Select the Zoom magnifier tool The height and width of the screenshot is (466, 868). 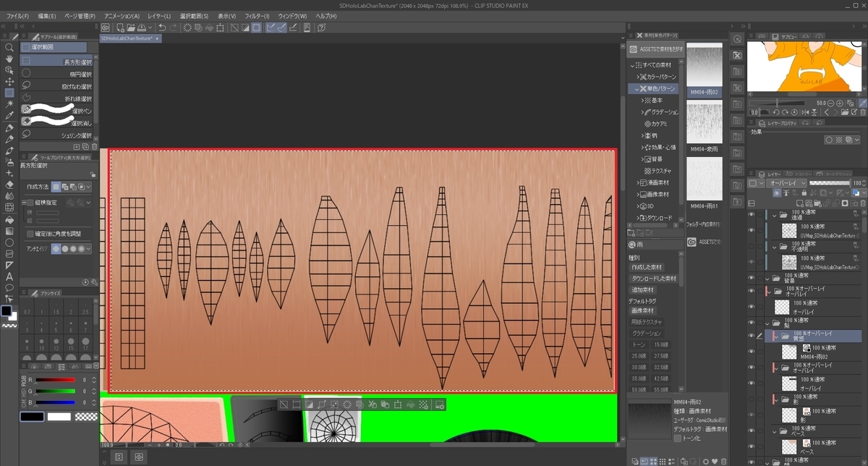click(9, 47)
